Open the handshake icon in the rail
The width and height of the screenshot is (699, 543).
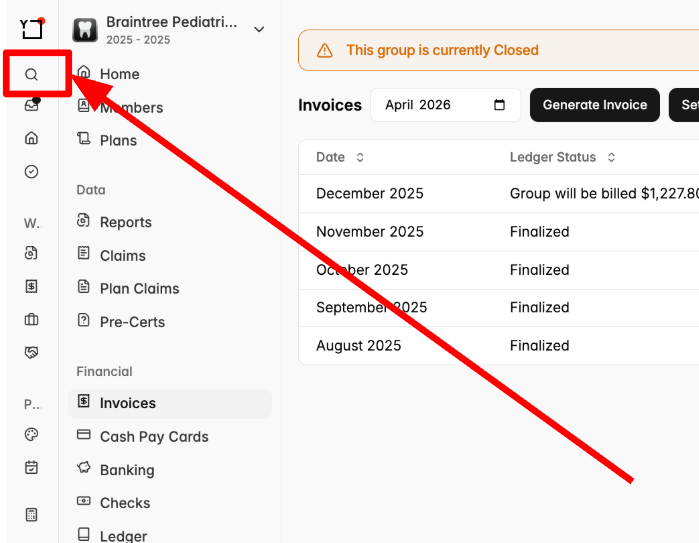[x=31, y=352]
